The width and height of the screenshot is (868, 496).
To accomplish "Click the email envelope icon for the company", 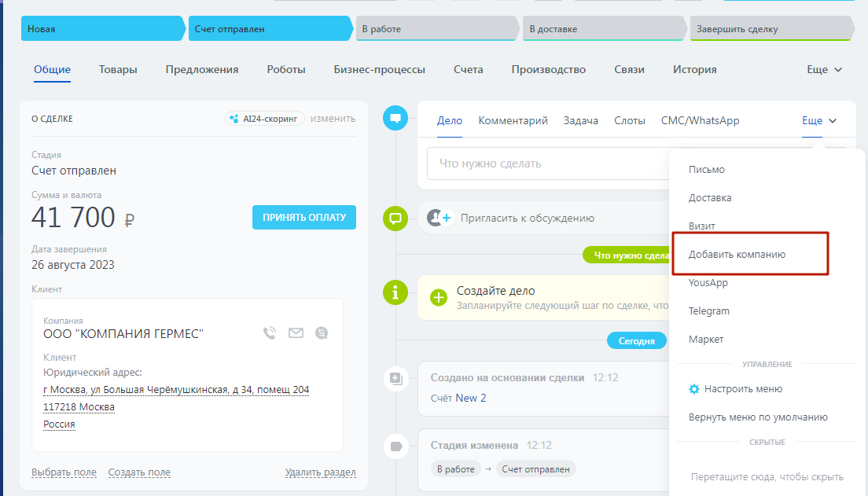I will [x=296, y=333].
